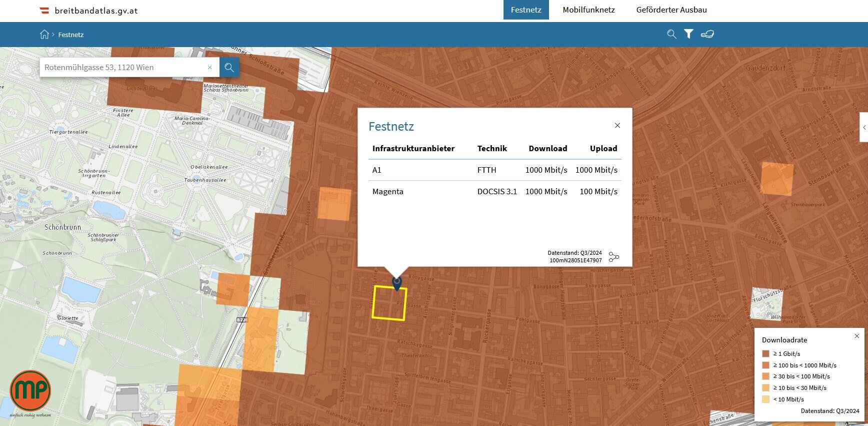868x426 pixels.
Task: Click the ≥ 1 Gbit/s legend swatch
Action: click(765, 354)
